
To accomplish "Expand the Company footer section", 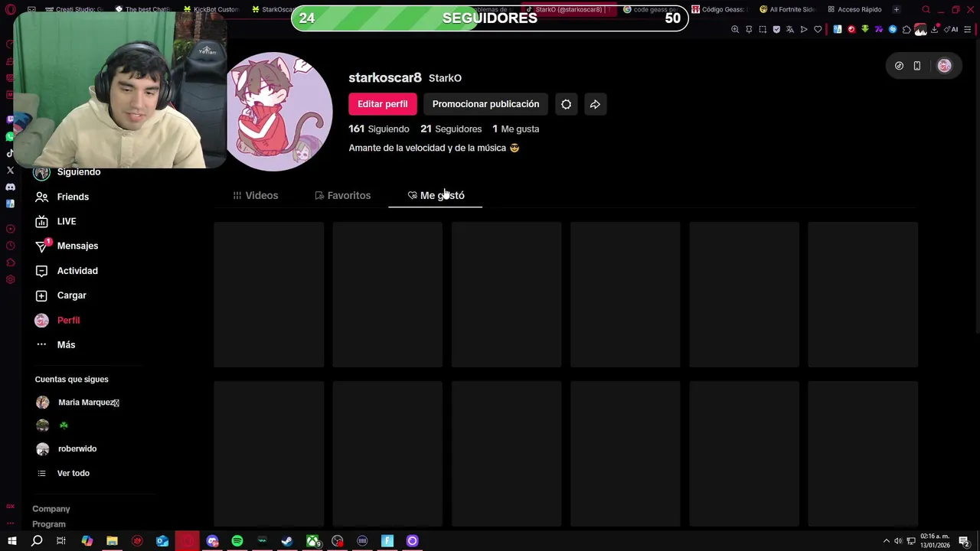I will pyautogui.click(x=51, y=509).
